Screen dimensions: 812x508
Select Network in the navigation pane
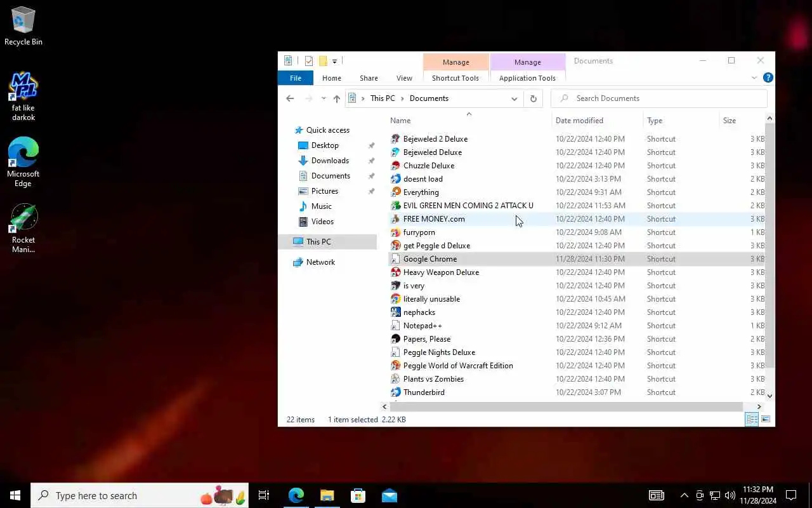pyautogui.click(x=320, y=262)
